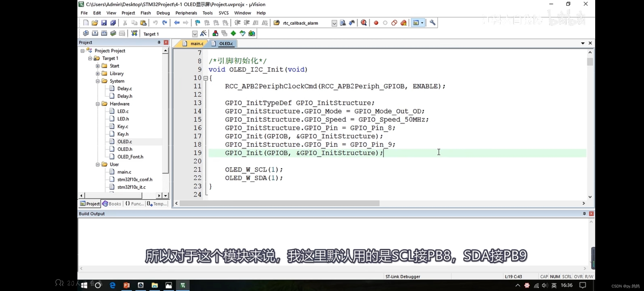This screenshot has width=644, height=291.
Task: Open a file using the folder icon
Action: coord(95,23)
